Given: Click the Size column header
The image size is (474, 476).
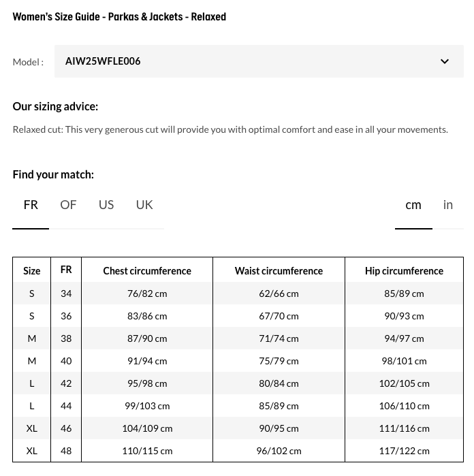Looking at the screenshot, I should pos(32,270).
